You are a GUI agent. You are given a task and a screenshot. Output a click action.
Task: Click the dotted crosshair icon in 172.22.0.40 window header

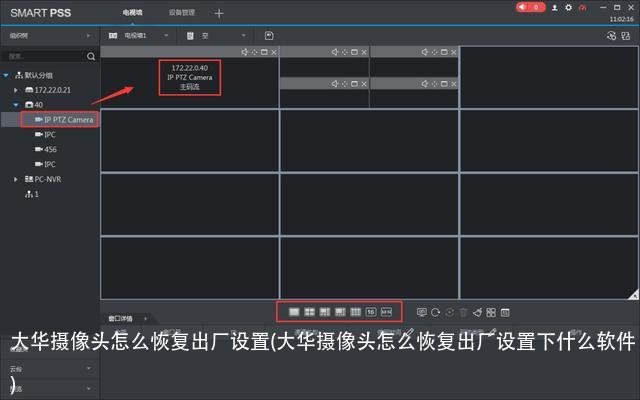click(x=254, y=52)
